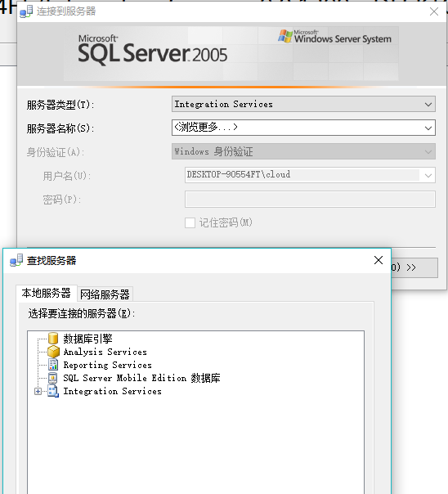Open the 服务器类型 dropdown

coord(303,104)
